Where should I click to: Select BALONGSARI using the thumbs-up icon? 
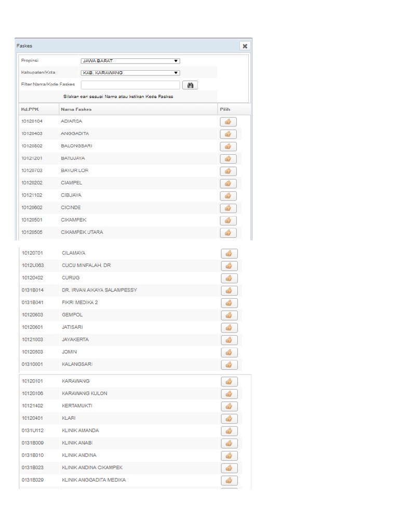click(x=228, y=146)
